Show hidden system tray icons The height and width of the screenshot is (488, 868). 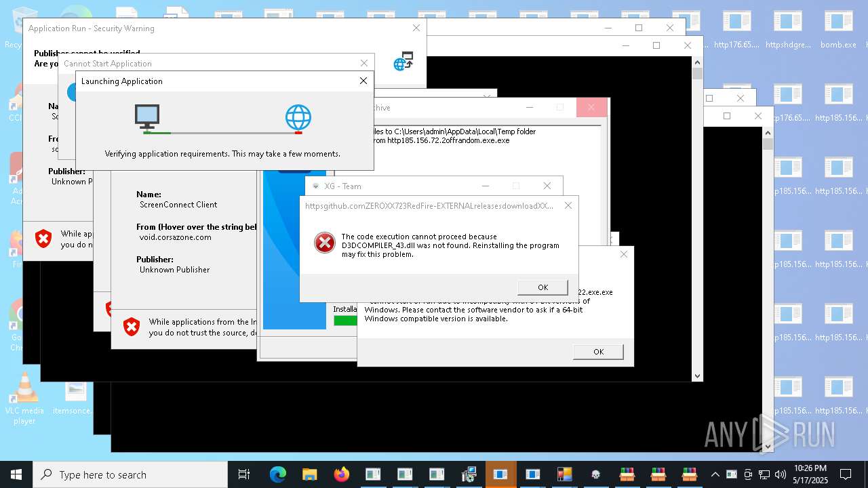pyautogui.click(x=715, y=474)
